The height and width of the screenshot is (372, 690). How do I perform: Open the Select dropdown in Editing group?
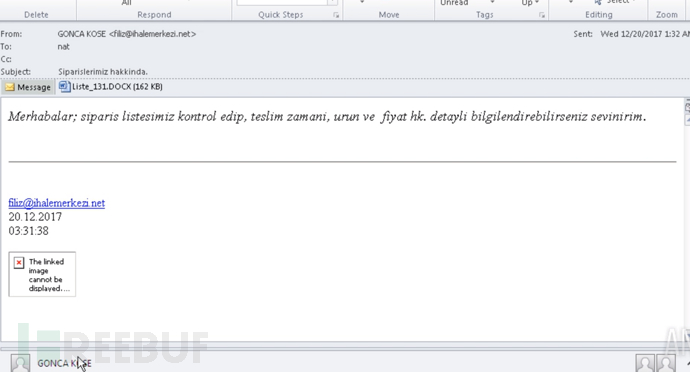[x=634, y=2]
